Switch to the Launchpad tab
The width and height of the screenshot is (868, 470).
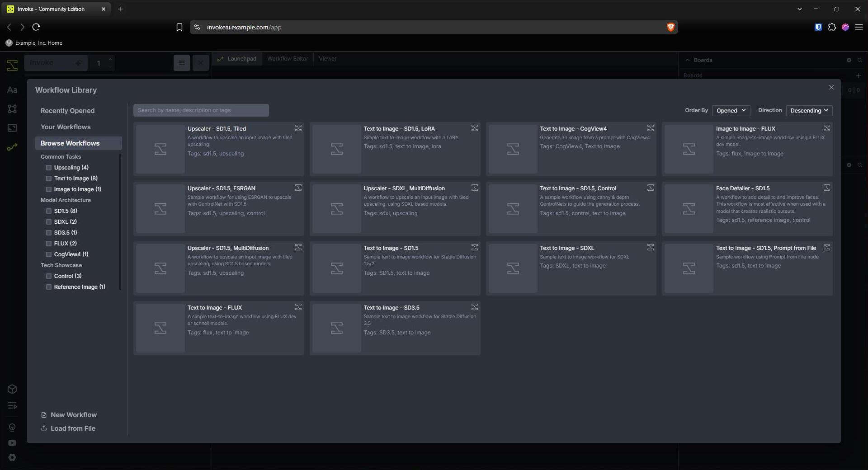pos(237,59)
